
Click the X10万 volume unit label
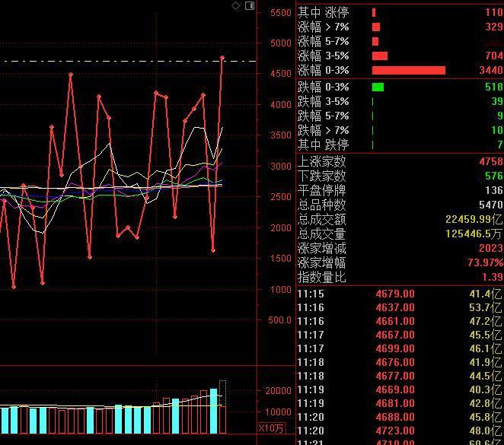(271, 428)
